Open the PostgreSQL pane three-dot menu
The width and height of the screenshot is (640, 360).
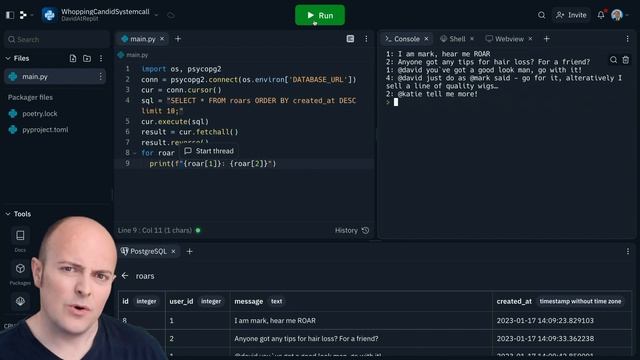[628, 251]
